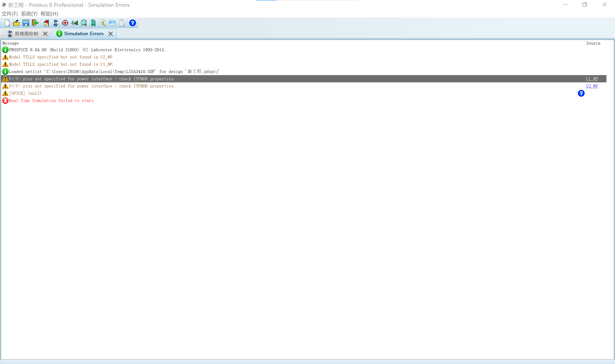Viewport: 615px width, 364px height.
Task: Click the green info icon of the PROSPICE row
Action: tap(5, 50)
